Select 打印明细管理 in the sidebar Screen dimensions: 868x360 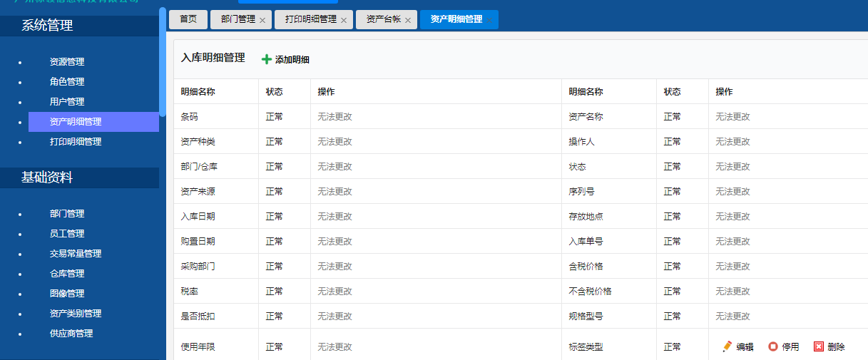(x=76, y=142)
